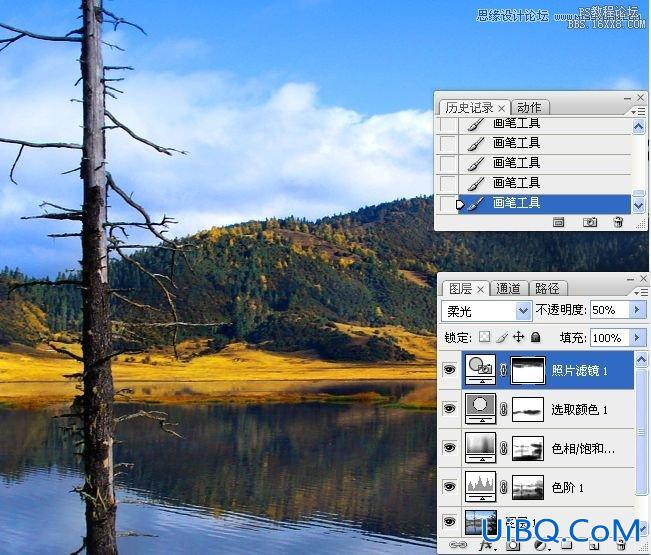Unlink mask on 选取颜色 1 layer
This screenshot has width=651, height=555.
pos(504,409)
